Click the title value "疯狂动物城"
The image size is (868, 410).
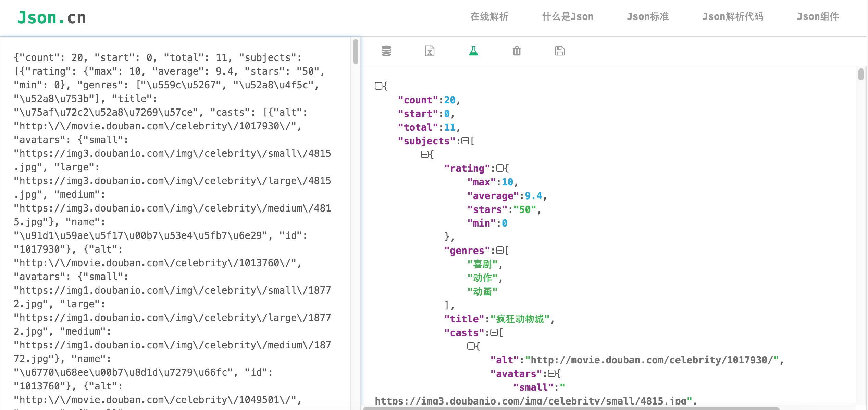pos(520,319)
